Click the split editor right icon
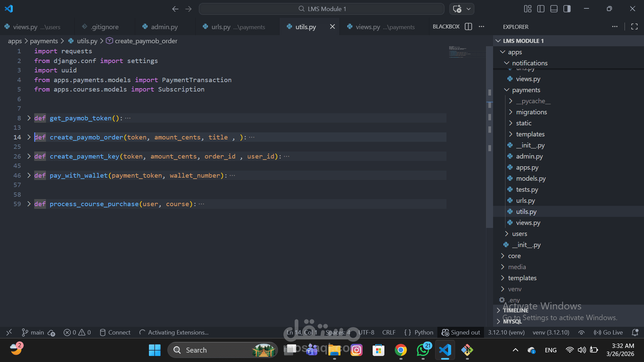644x362 pixels. 468,26
